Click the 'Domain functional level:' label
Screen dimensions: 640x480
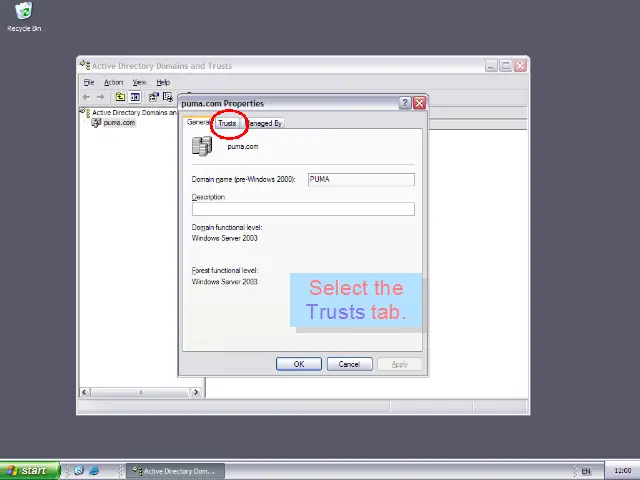(x=227, y=227)
